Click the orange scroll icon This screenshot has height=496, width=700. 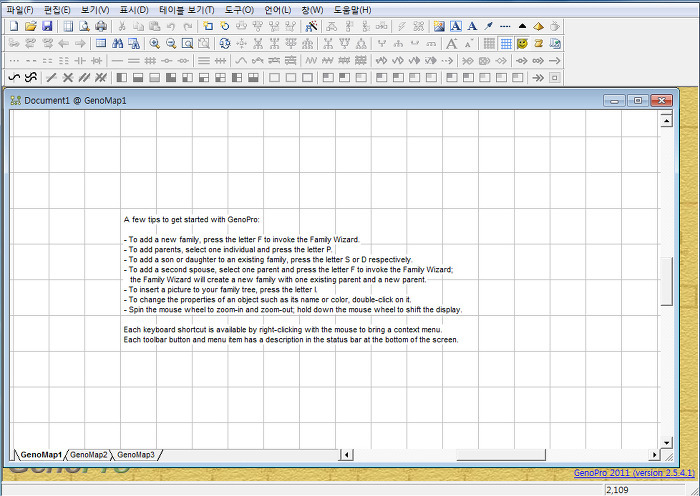coord(538,43)
